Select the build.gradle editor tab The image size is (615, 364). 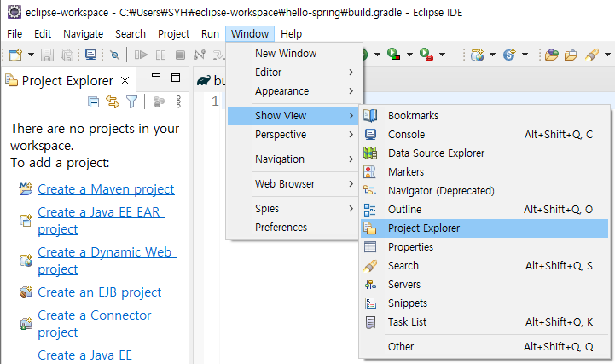211,80
